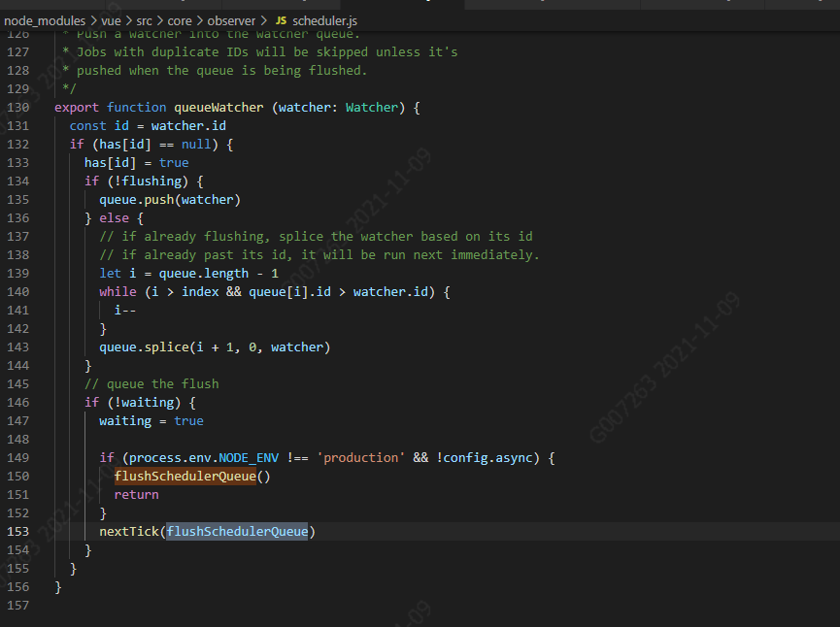This screenshot has width=840, height=627.
Task: Click queue.splice call on line 143
Action: tap(215, 347)
